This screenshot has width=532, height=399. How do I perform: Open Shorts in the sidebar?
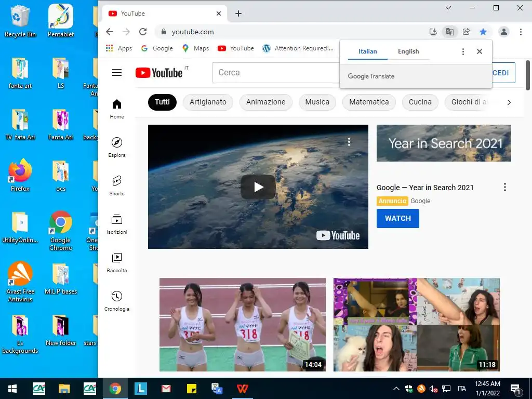point(117,185)
